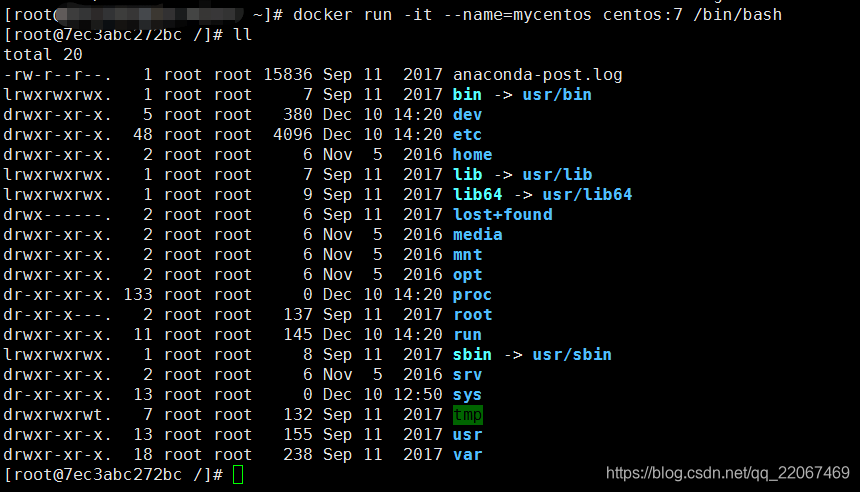This screenshot has height=492, width=860.
Task: Click the usr/lib64 link target
Action: coord(587,195)
